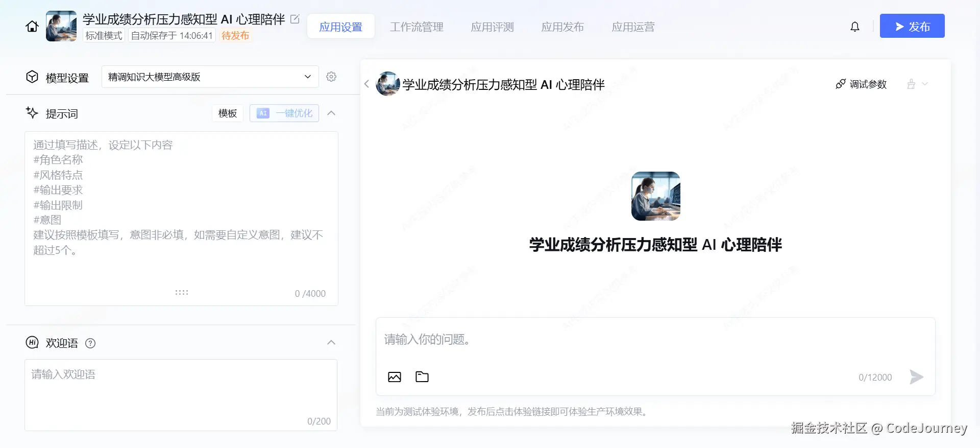Collapse the prompt section
This screenshot has height=448, width=980.
point(331,113)
